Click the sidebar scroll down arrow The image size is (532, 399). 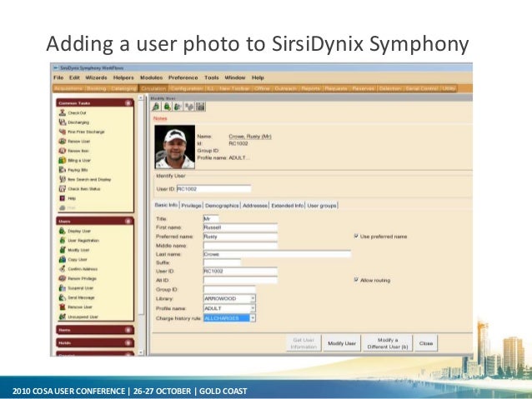(x=141, y=352)
